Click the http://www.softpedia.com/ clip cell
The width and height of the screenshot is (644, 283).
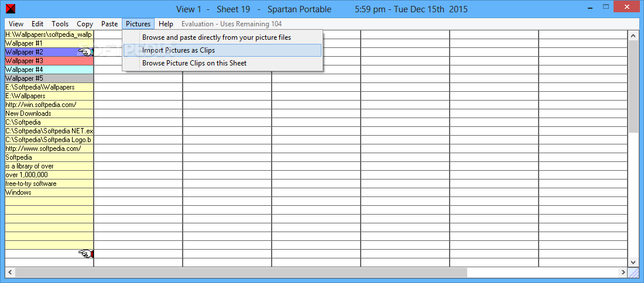click(49, 149)
